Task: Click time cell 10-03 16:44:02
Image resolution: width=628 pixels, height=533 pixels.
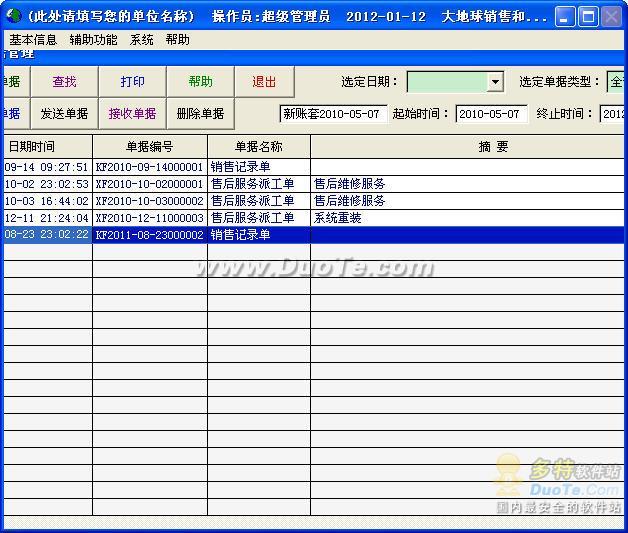Action: click(x=48, y=201)
